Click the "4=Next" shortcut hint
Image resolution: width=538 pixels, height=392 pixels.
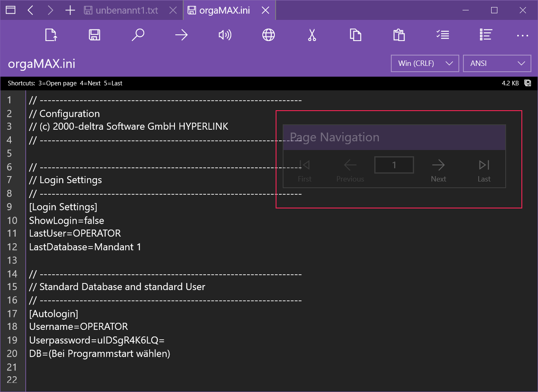tap(90, 83)
